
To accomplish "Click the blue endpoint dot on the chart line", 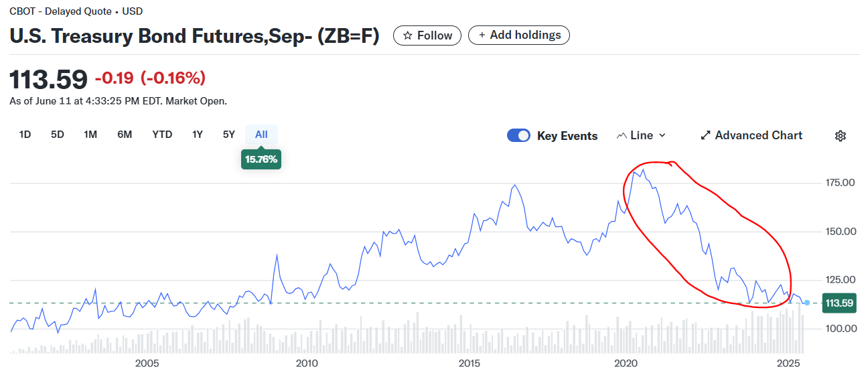I will 807,303.
